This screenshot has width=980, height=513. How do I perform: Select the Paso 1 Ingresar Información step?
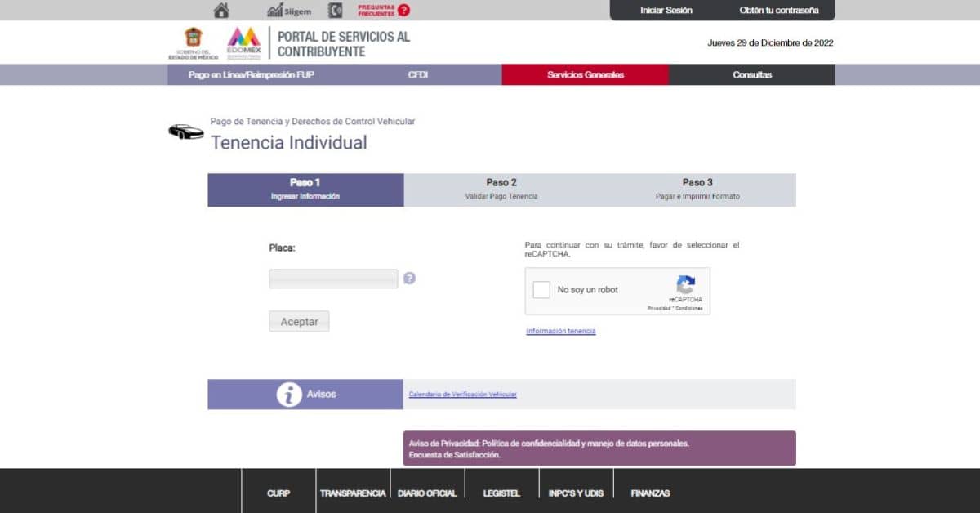coord(305,190)
